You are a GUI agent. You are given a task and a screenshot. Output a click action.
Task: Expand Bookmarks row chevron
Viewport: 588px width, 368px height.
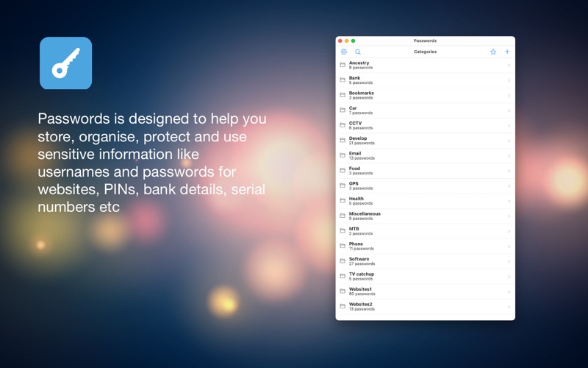[x=509, y=96]
